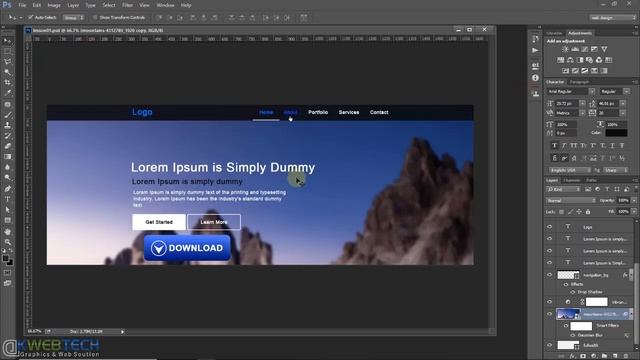
Task: Hide the selected mountains layer
Action: click(x=549, y=314)
